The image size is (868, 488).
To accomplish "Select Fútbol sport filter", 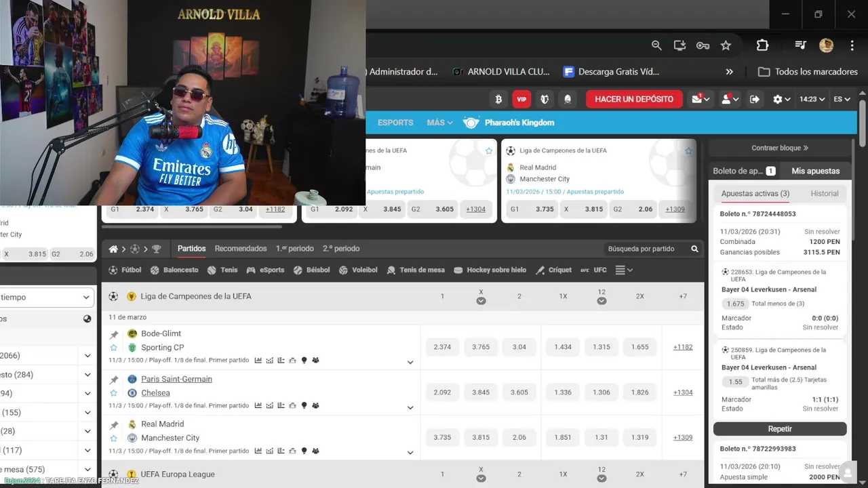I will (125, 270).
